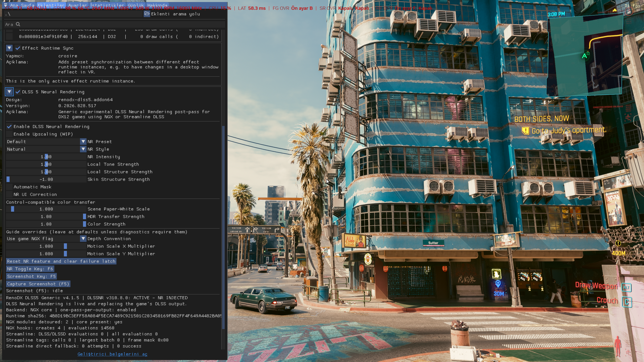This screenshot has width=644, height=362.
Task: Click the LAT 58.3 ms overlay readout
Action: [252, 8]
